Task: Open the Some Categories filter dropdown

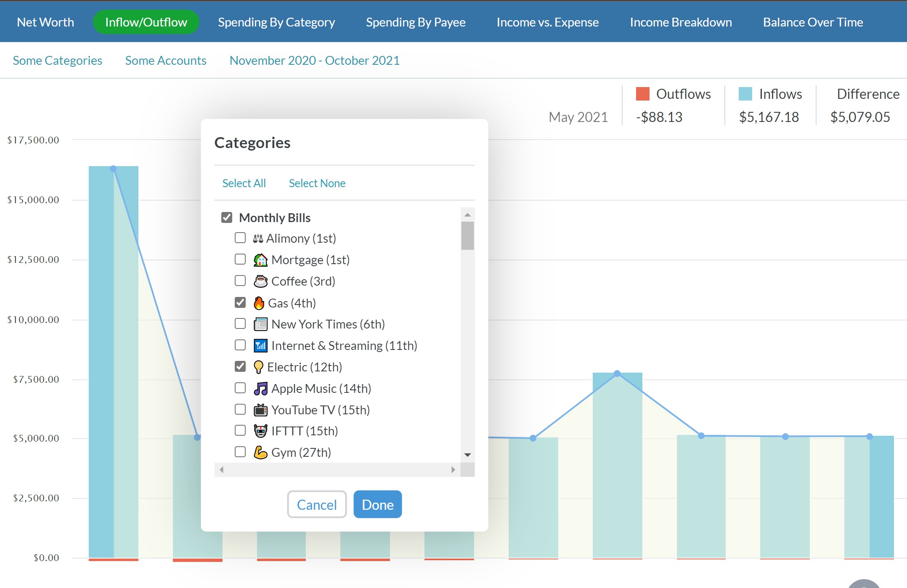Action: [x=58, y=61]
